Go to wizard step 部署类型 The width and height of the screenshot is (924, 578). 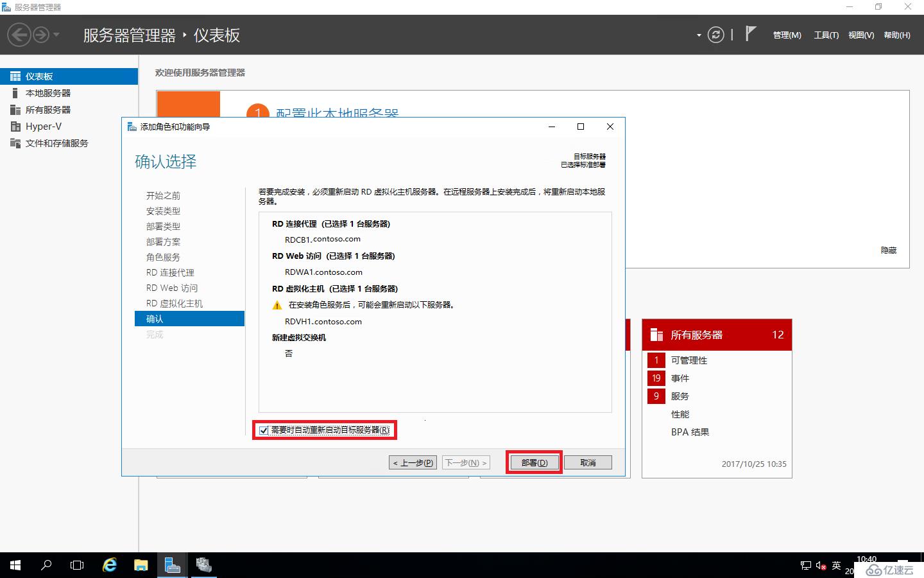(x=163, y=227)
